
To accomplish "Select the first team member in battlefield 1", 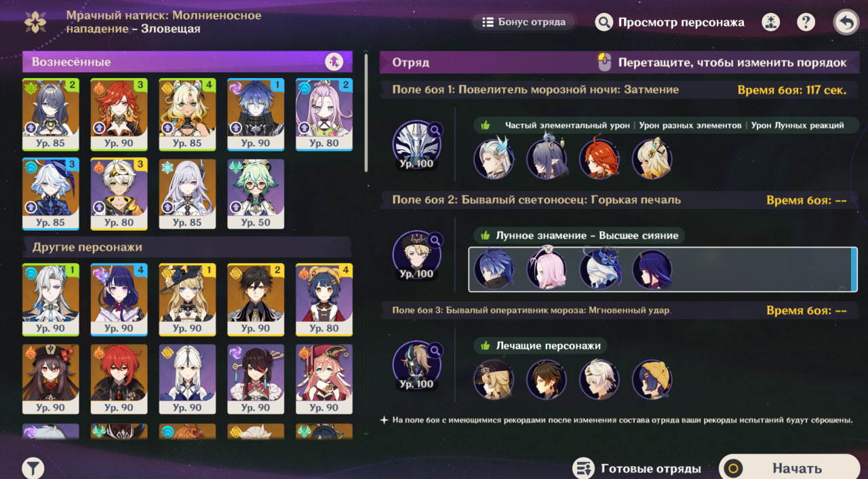I will [494, 159].
